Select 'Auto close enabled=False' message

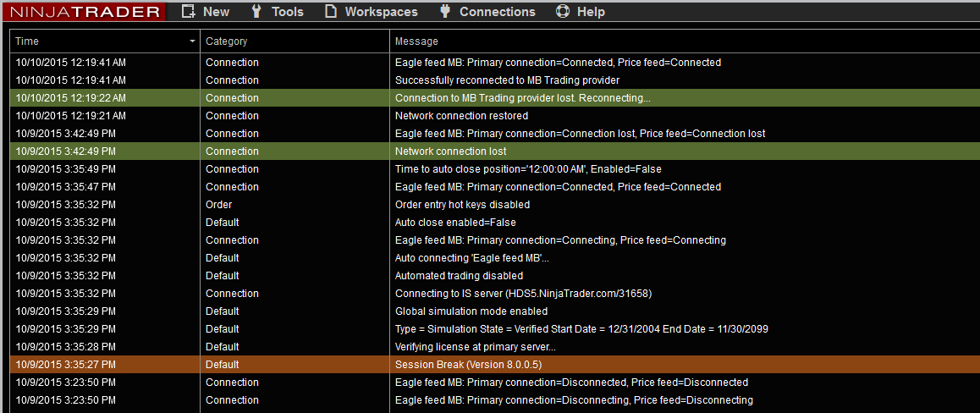[x=455, y=222]
